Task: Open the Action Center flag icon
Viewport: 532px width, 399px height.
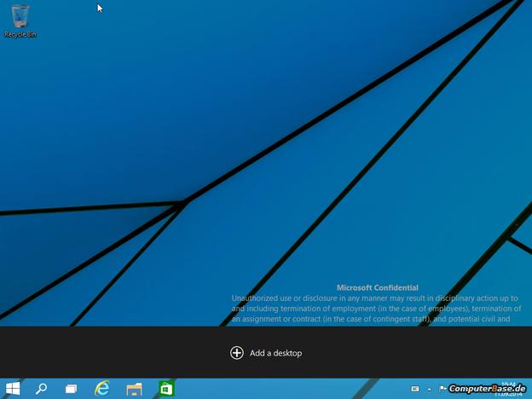Action: pos(443,389)
